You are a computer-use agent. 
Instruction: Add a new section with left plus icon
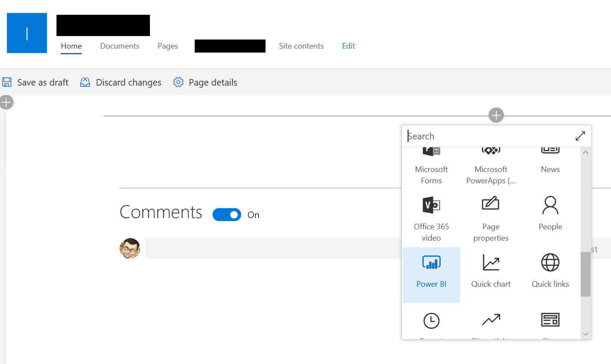(x=6, y=103)
